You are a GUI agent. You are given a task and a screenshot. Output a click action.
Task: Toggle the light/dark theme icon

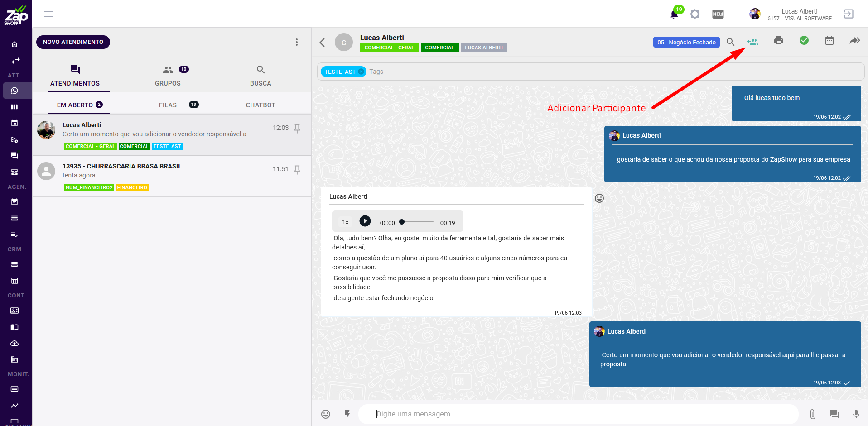pyautogui.click(x=695, y=14)
